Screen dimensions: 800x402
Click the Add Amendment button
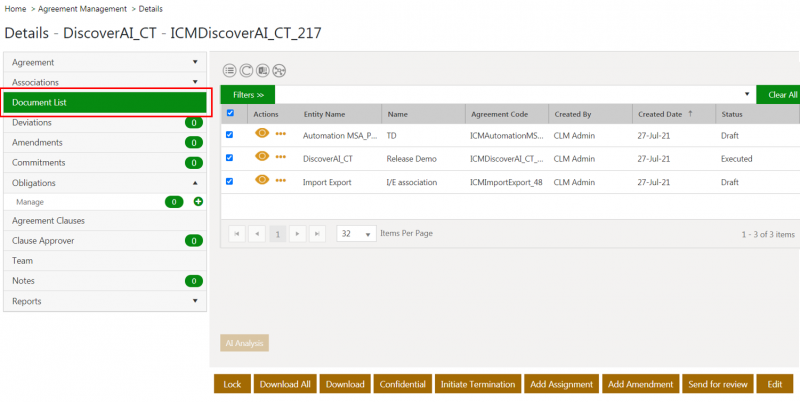(x=640, y=384)
